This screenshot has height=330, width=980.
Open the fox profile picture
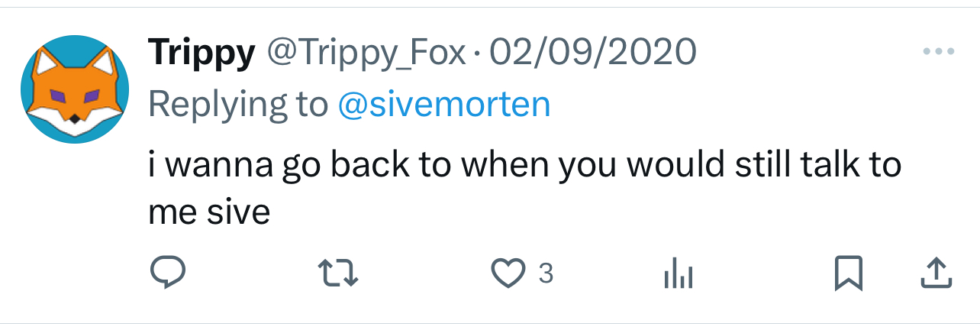(73, 89)
